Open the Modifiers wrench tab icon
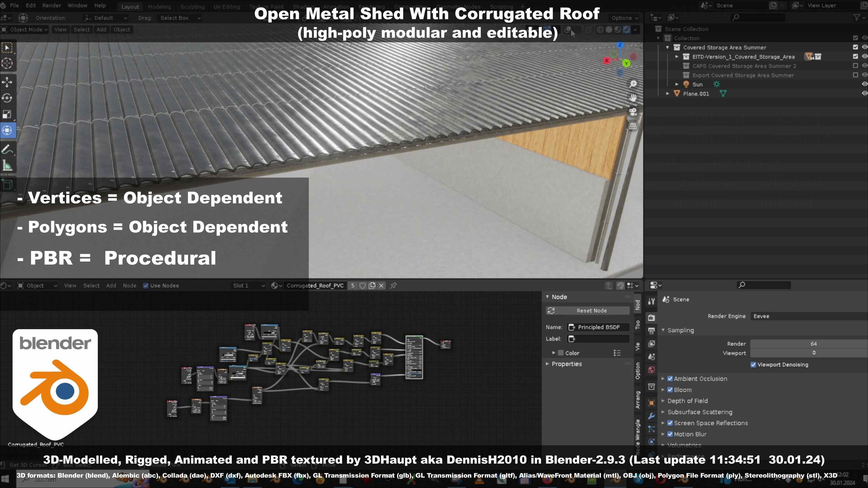This screenshot has height=488, width=868. tap(651, 416)
